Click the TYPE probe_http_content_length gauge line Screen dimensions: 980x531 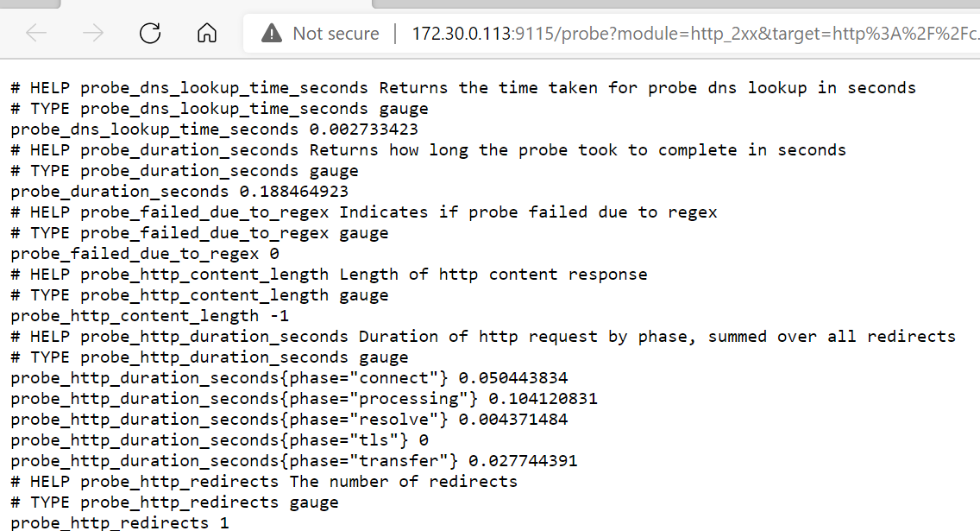tap(199, 295)
